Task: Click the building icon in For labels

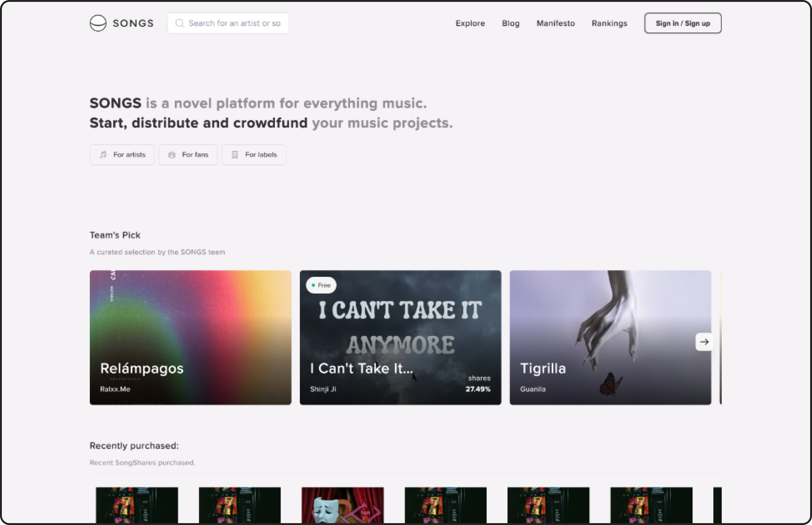Action: click(235, 155)
